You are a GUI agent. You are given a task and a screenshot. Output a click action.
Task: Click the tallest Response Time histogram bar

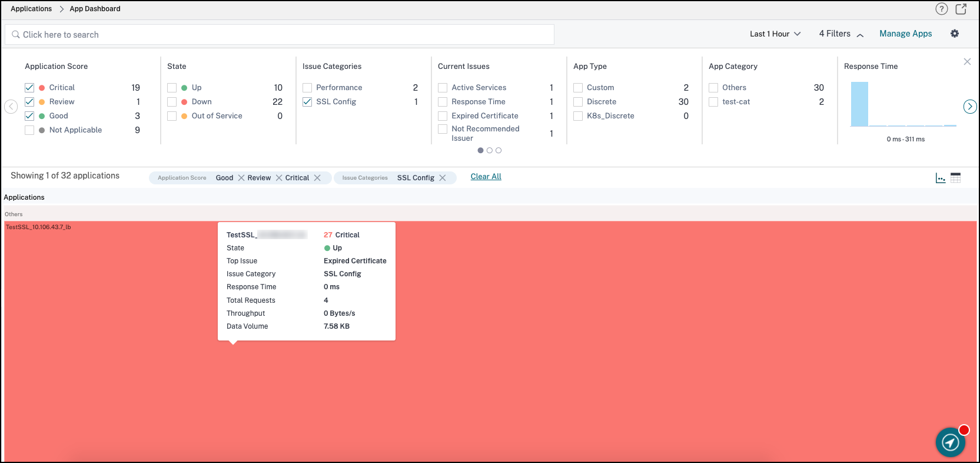coord(859,104)
